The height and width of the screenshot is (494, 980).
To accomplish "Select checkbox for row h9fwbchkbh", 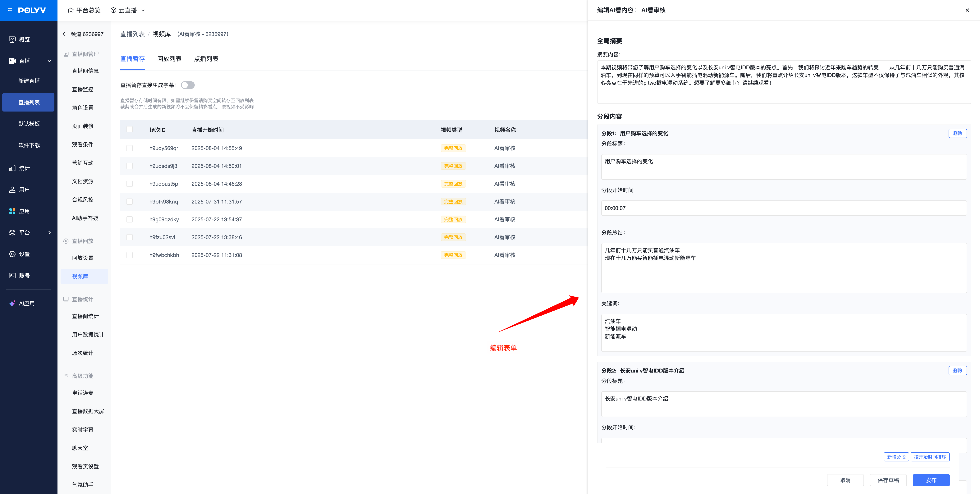I will (x=129, y=255).
